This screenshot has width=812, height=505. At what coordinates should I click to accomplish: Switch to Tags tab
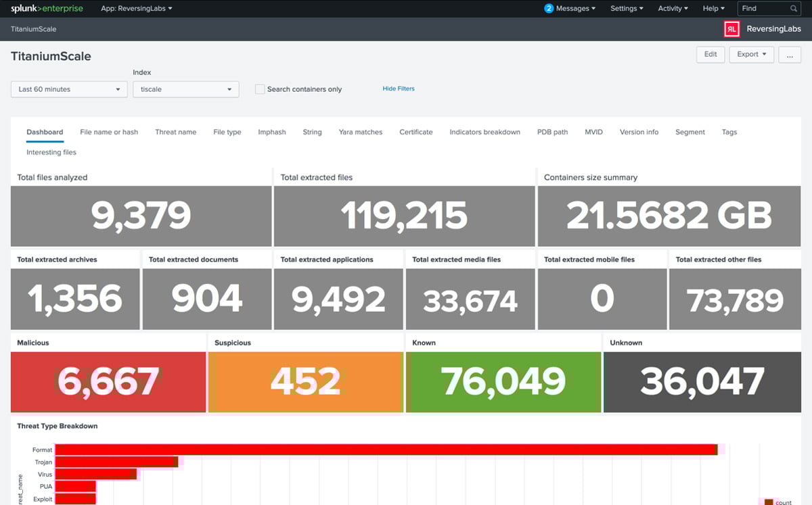coord(729,132)
